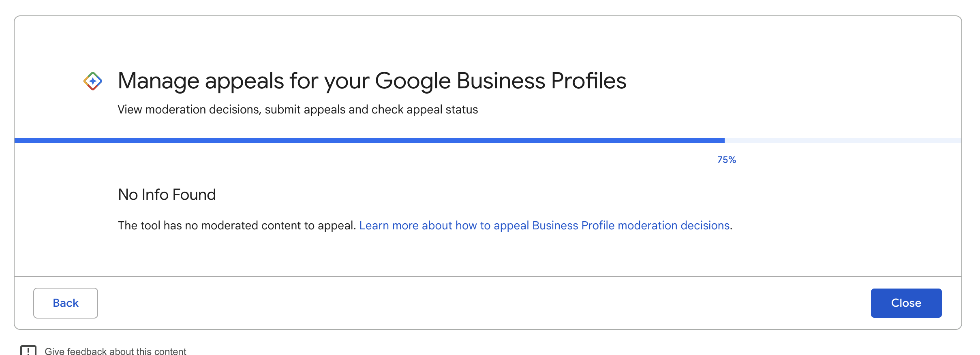
Task: Click the words "Google Business Profiles" in title
Action: 501,81
